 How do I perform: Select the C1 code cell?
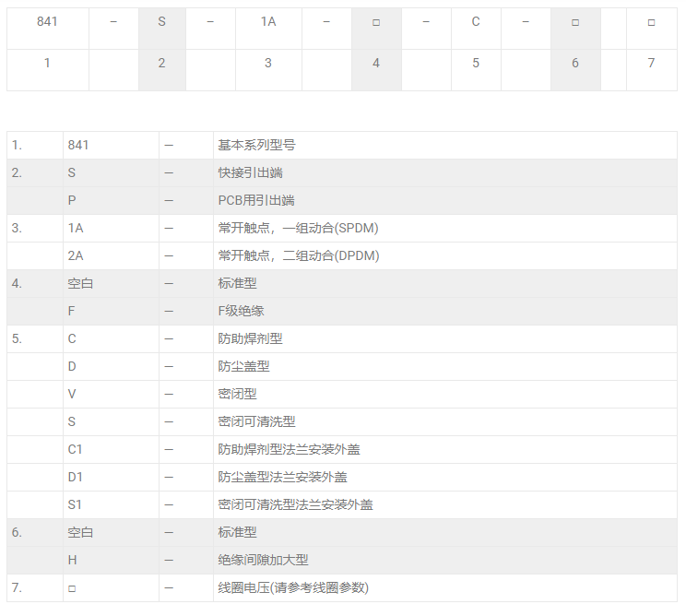click(76, 449)
